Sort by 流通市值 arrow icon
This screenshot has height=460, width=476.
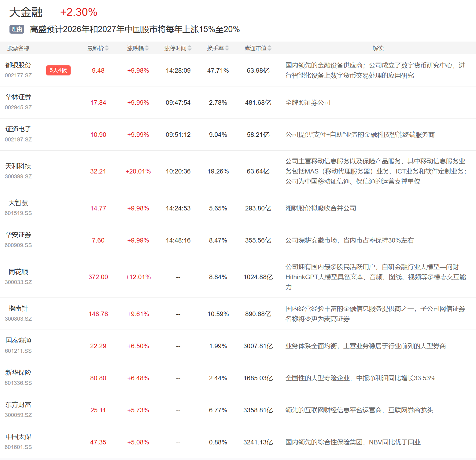[x=269, y=48]
